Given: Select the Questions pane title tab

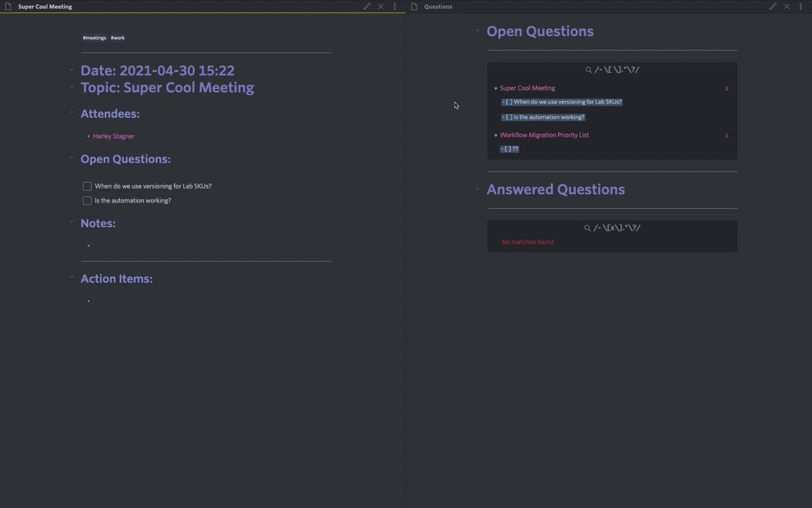Looking at the screenshot, I should [438, 6].
